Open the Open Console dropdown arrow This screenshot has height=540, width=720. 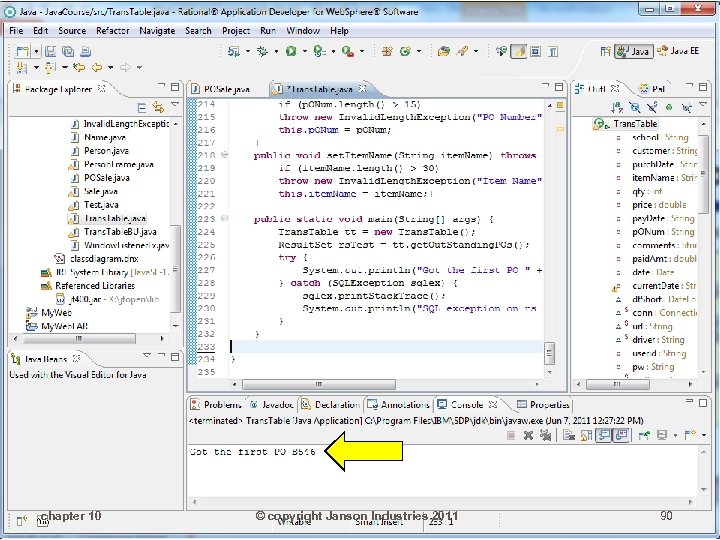(703, 435)
